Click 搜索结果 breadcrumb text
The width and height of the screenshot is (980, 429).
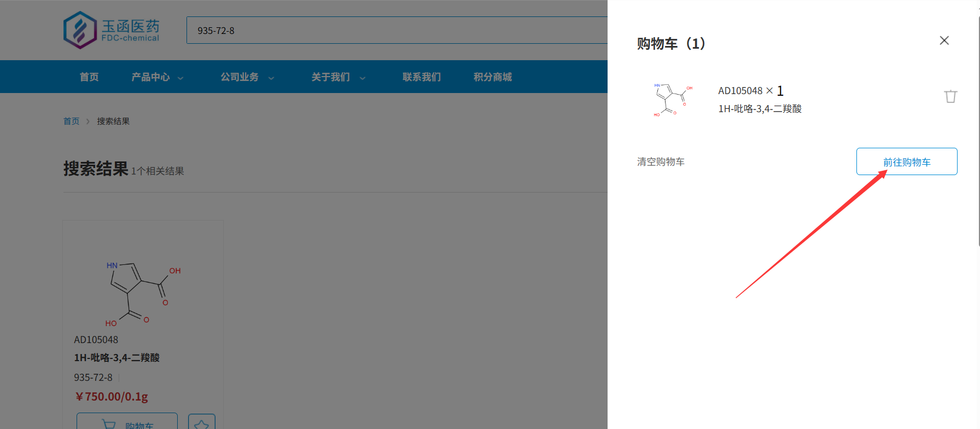(113, 121)
